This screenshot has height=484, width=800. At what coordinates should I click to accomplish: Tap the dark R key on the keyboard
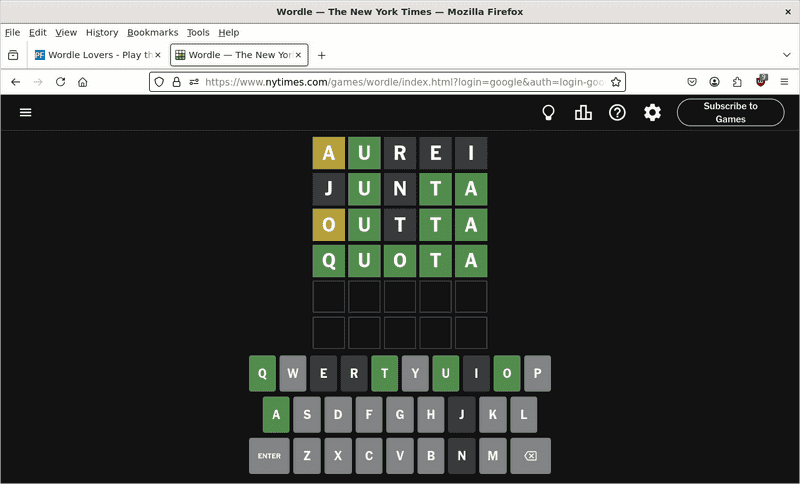tap(354, 373)
